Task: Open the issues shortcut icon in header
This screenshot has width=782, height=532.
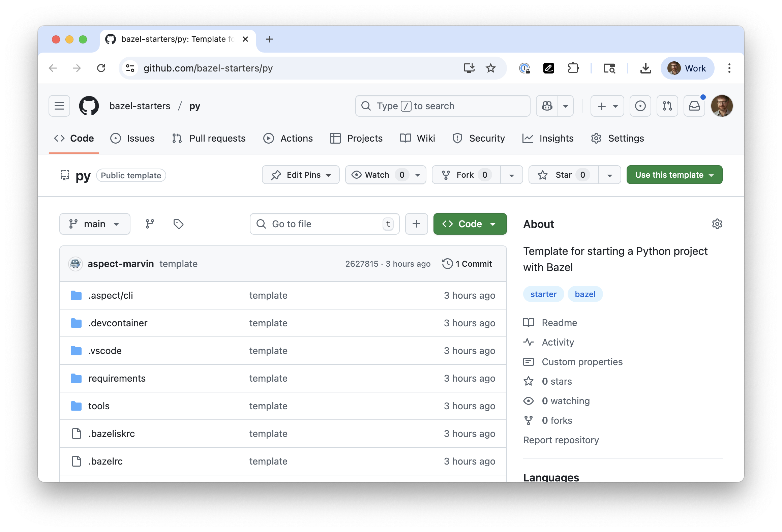Action: tap(640, 106)
